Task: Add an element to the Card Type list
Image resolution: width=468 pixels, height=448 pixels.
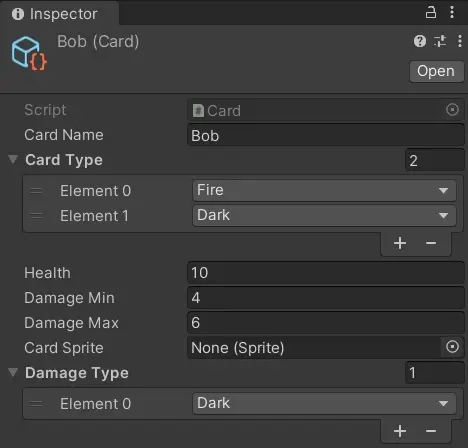Action: (400, 243)
